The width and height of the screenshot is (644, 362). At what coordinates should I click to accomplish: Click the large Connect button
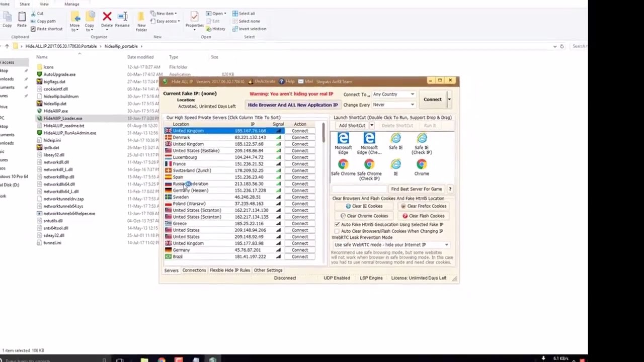click(432, 99)
